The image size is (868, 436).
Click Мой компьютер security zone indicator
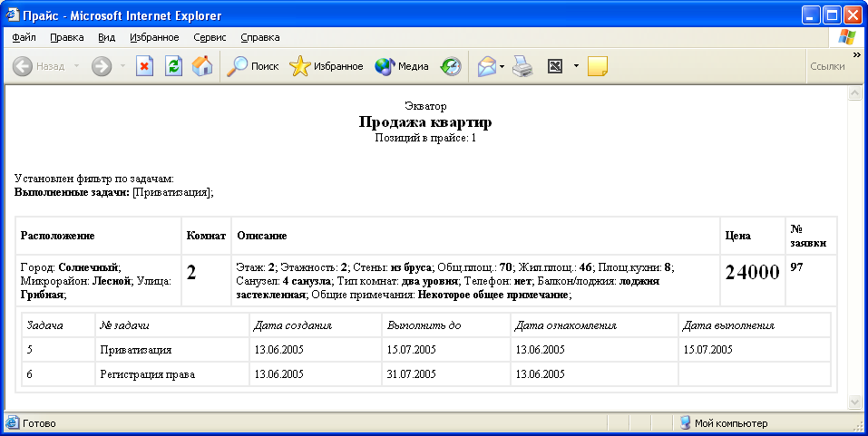[724, 423]
